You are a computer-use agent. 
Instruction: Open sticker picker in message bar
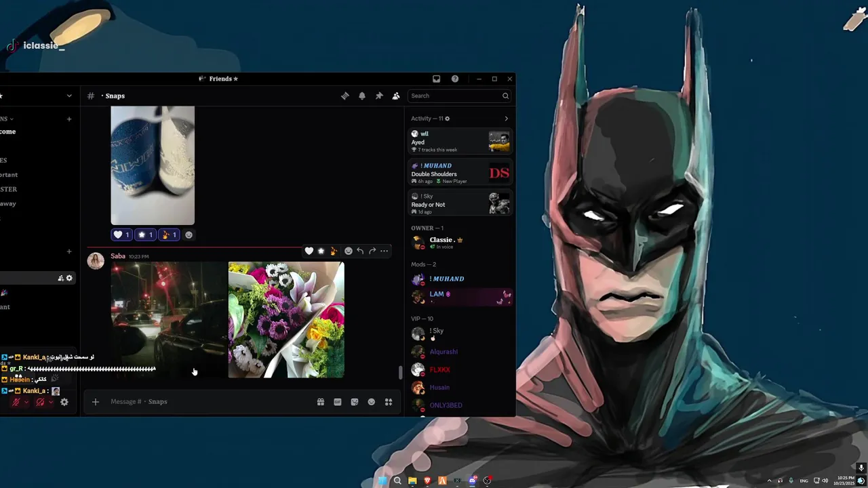(x=355, y=402)
